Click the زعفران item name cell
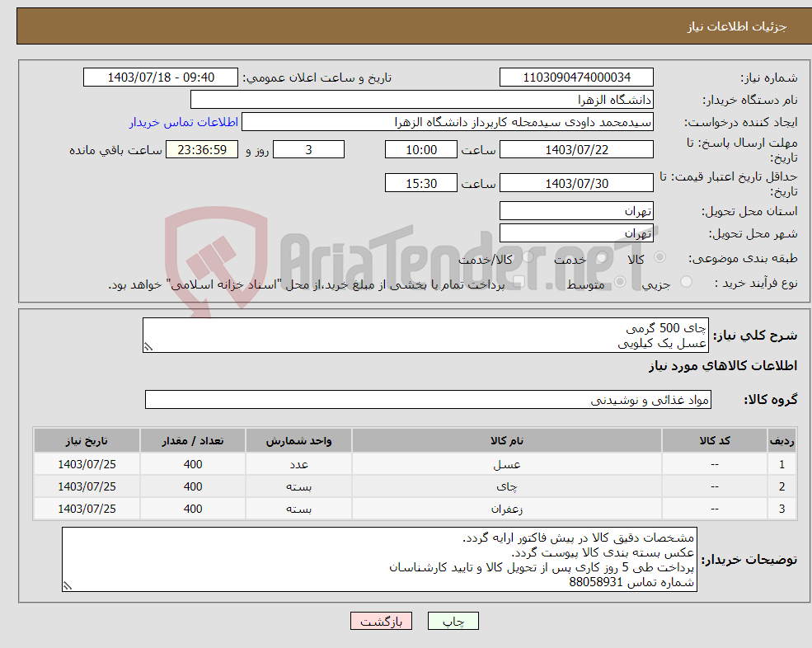812x648 pixels. (507, 509)
